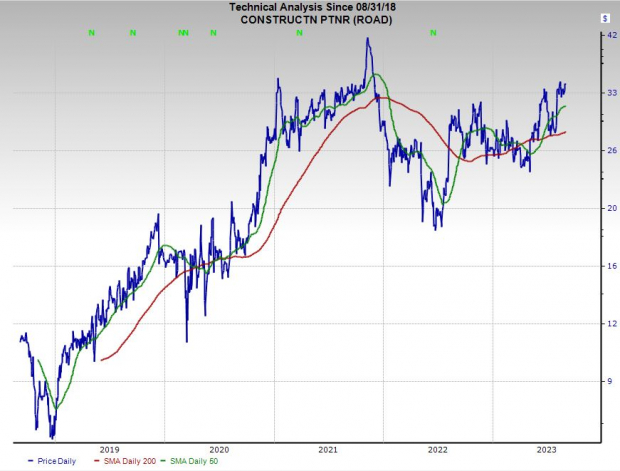Click the green N marker above 2021
The image size is (620, 471).
pyautogui.click(x=299, y=33)
